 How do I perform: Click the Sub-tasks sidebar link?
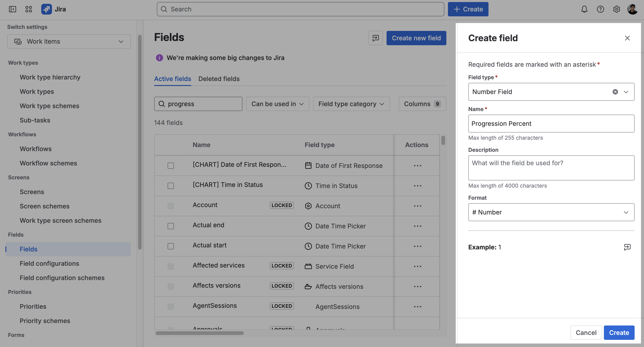point(35,120)
